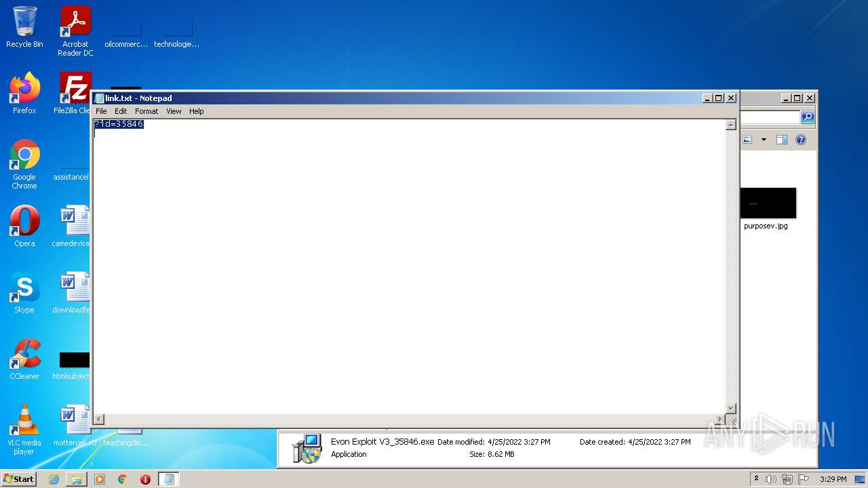The height and width of the screenshot is (488, 868).
Task: Open Notepad View menu
Action: click(x=174, y=111)
